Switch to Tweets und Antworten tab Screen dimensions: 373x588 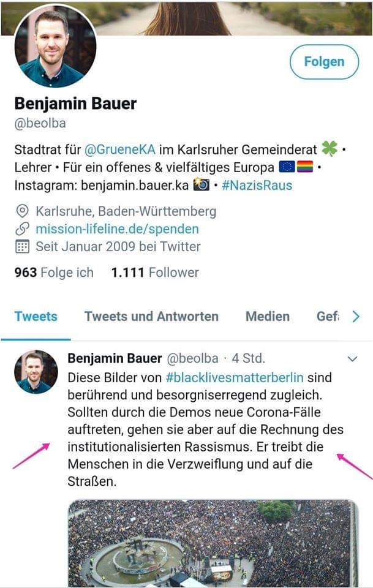[x=151, y=317]
